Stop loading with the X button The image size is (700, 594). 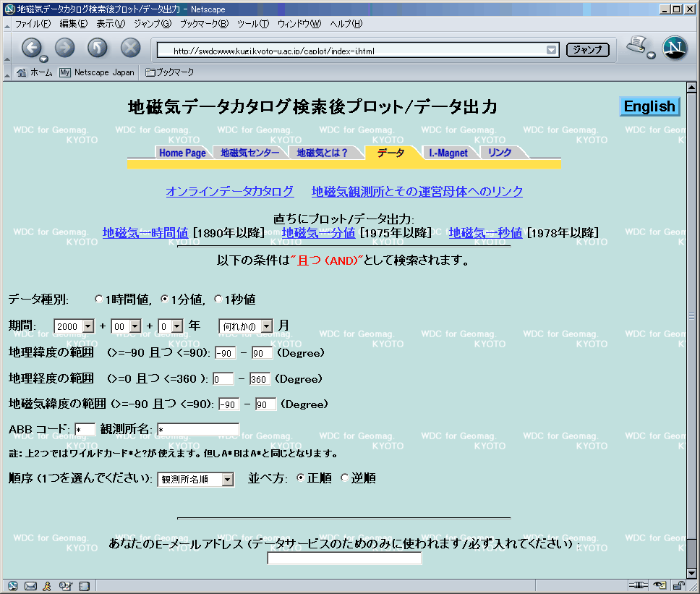click(x=130, y=47)
